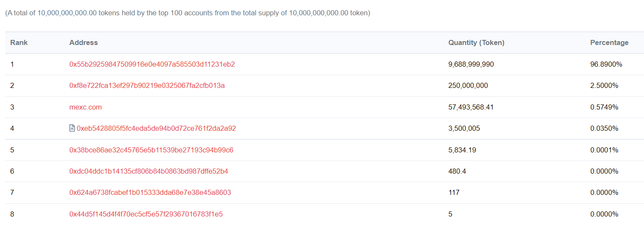Viewport: 644px width, 225px height.
Task: Select the 5,834.19 quantity cell
Action: (x=462, y=150)
